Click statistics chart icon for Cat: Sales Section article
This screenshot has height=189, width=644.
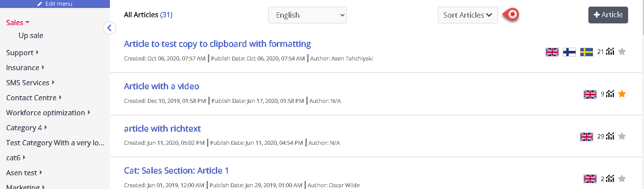610,179
